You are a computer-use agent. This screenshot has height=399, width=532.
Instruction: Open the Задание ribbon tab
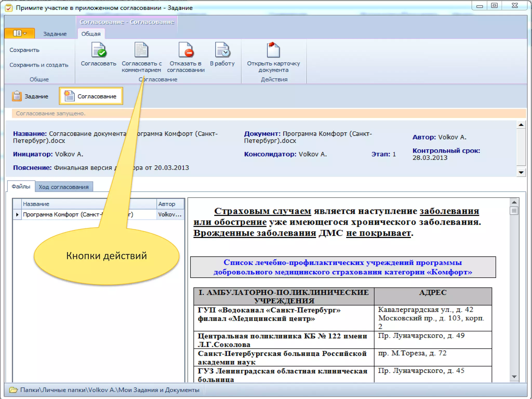55,34
